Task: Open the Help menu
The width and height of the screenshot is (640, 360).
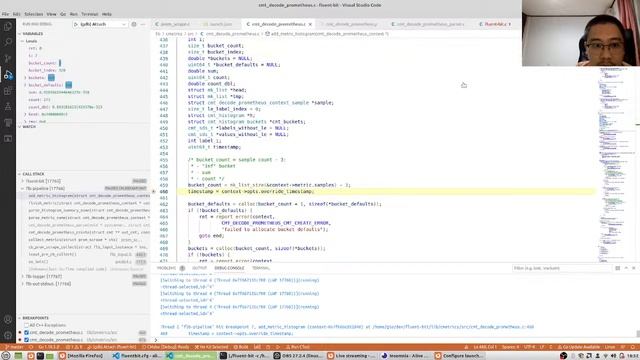Action: (x=107, y=14)
